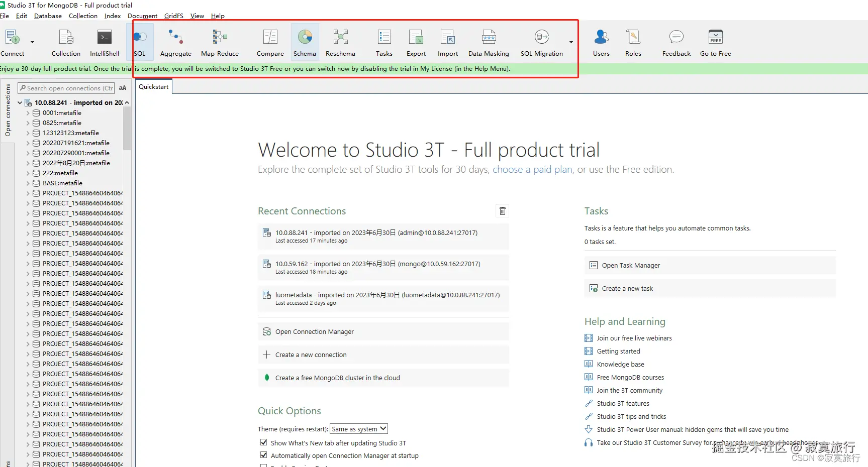This screenshot has width=868, height=467.
Task: Expand the 0001:metafile database
Action: (28, 113)
